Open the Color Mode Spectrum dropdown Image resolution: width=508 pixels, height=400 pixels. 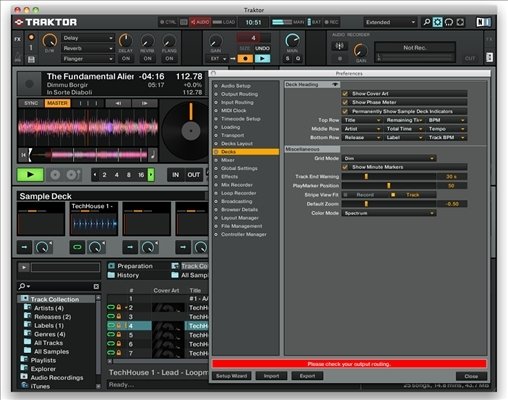pos(389,213)
